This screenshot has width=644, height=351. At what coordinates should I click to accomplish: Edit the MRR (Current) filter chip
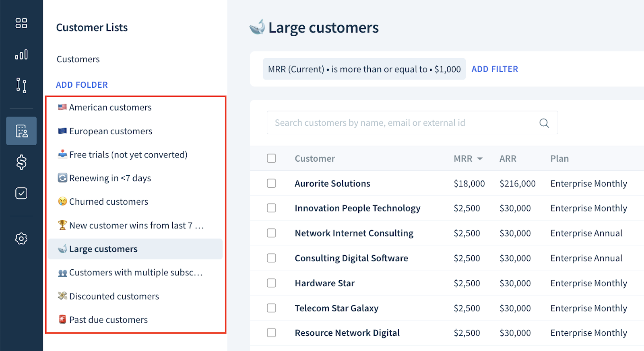(x=364, y=69)
